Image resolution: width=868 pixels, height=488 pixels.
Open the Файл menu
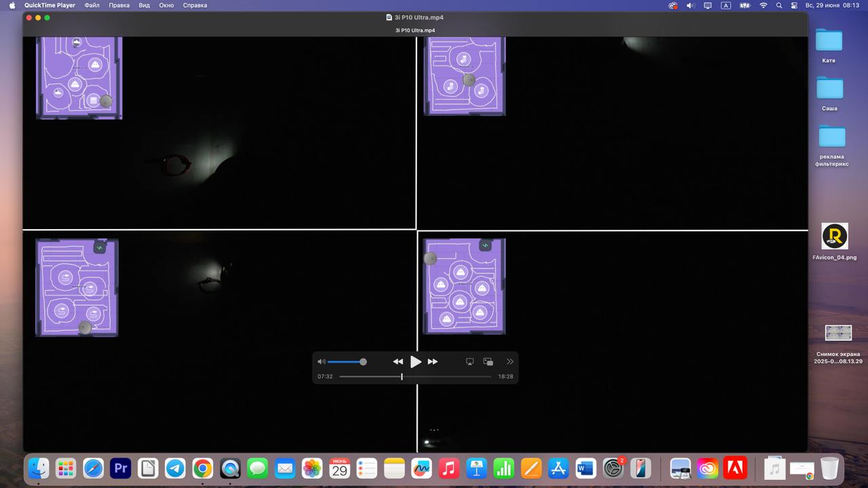coord(92,5)
